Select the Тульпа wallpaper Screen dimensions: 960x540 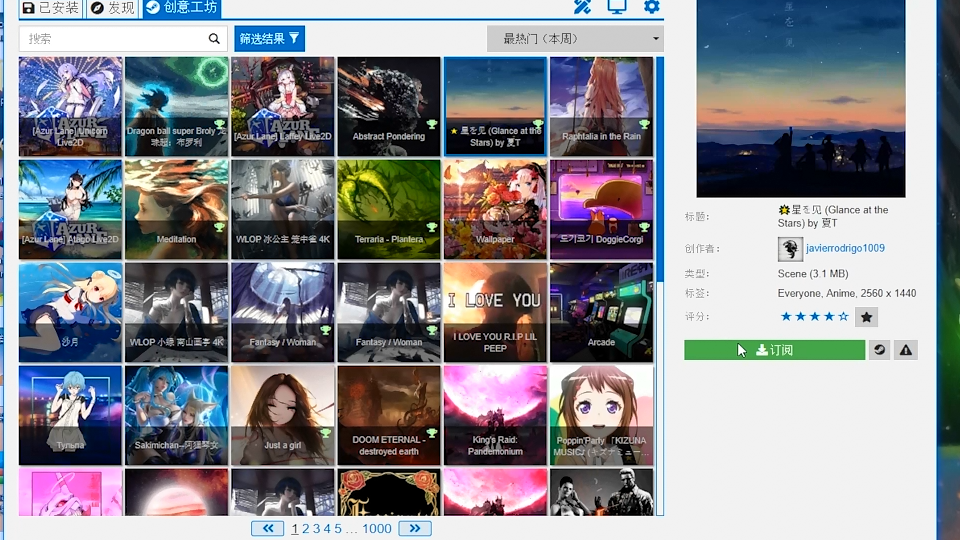tap(70, 415)
